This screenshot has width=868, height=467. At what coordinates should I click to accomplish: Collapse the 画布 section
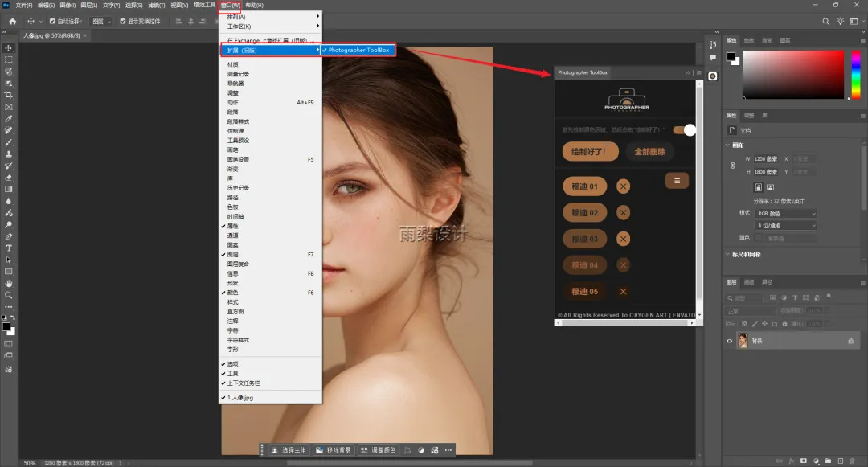[727, 145]
